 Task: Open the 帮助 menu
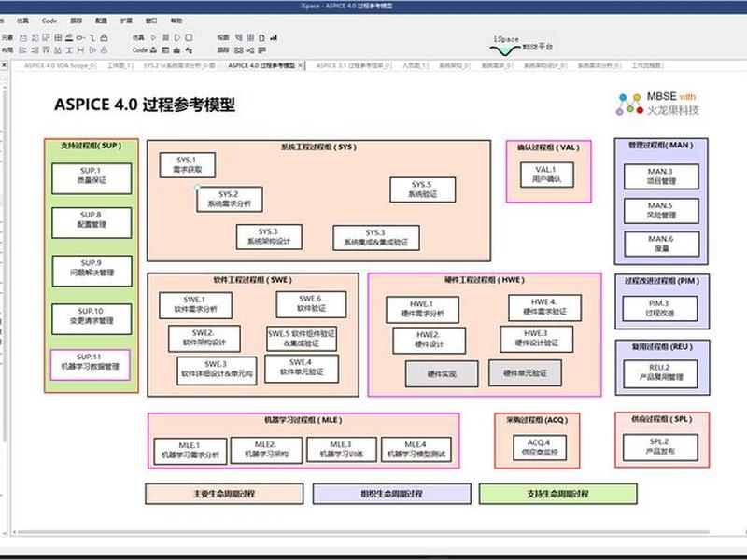pos(176,21)
